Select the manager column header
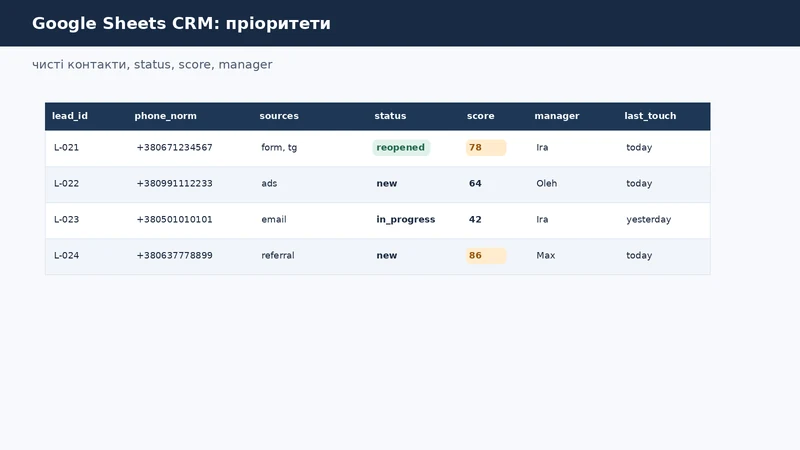Image resolution: width=800 pixels, height=450 pixels. 557,116
